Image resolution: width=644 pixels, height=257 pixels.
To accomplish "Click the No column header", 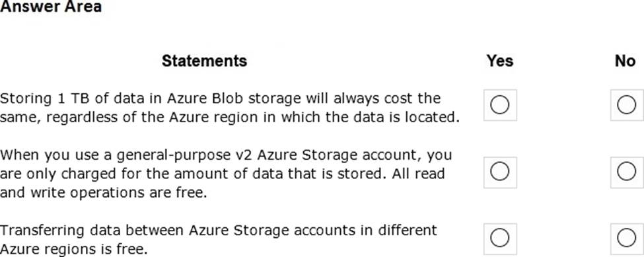I will pyautogui.click(x=625, y=61).
